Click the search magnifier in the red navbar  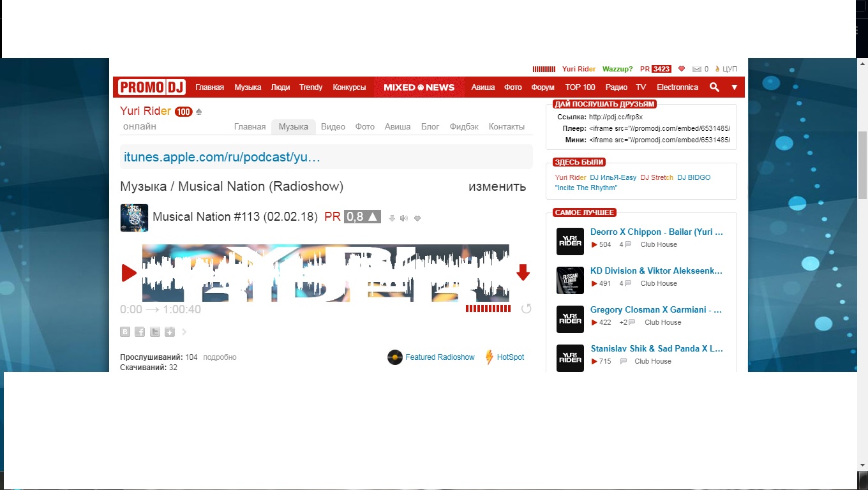[x=714, y=87]
